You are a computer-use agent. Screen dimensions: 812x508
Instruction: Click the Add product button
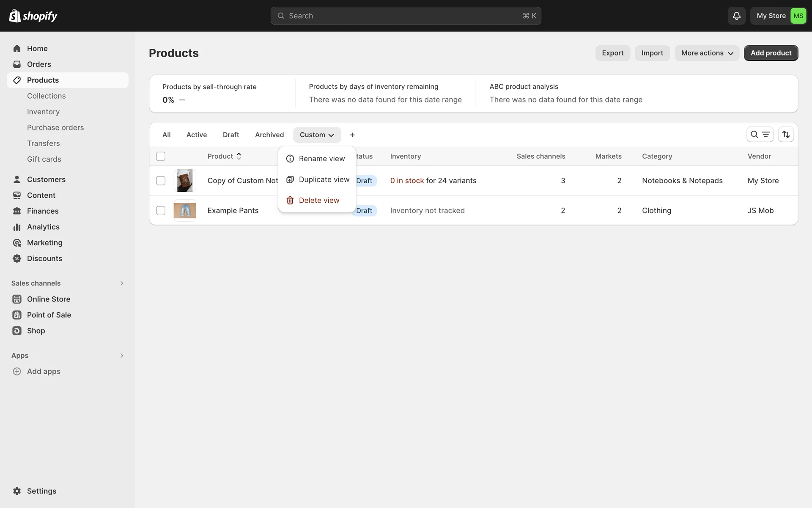tap(771, 53)
